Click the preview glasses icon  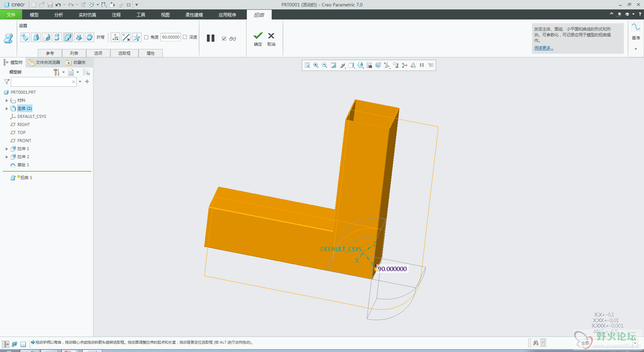233,39
